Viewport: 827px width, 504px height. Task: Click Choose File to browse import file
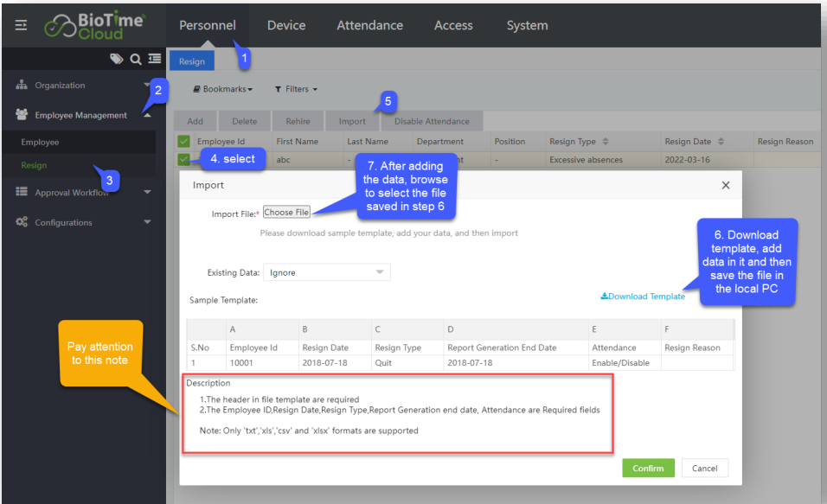pyautogui.click(x=286, y=213)
